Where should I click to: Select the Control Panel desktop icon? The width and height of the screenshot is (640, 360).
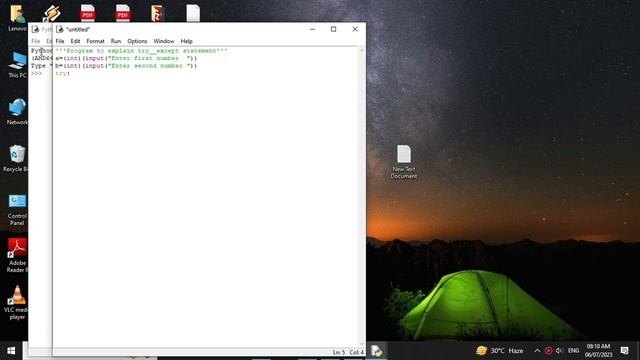click(x=17, y=209)
